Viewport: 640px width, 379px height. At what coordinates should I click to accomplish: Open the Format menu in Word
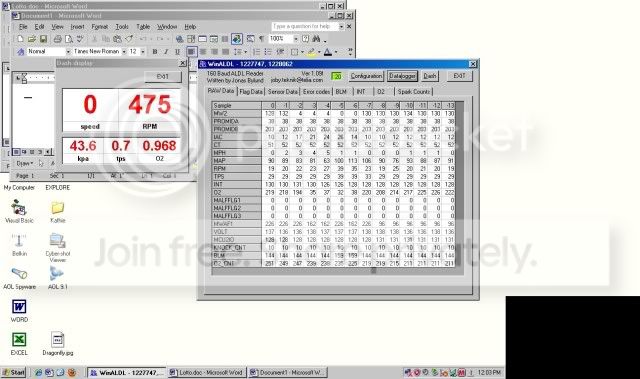click(x=100, y=27)
